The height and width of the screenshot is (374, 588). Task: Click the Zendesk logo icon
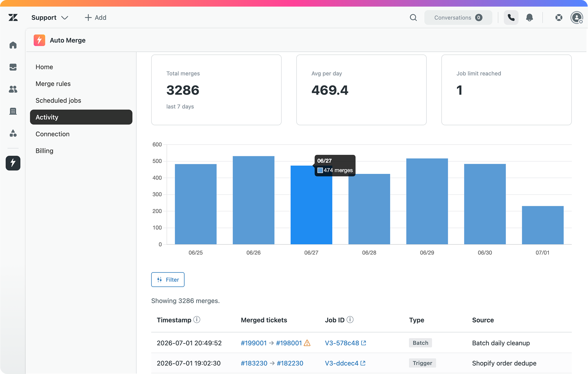13,17
